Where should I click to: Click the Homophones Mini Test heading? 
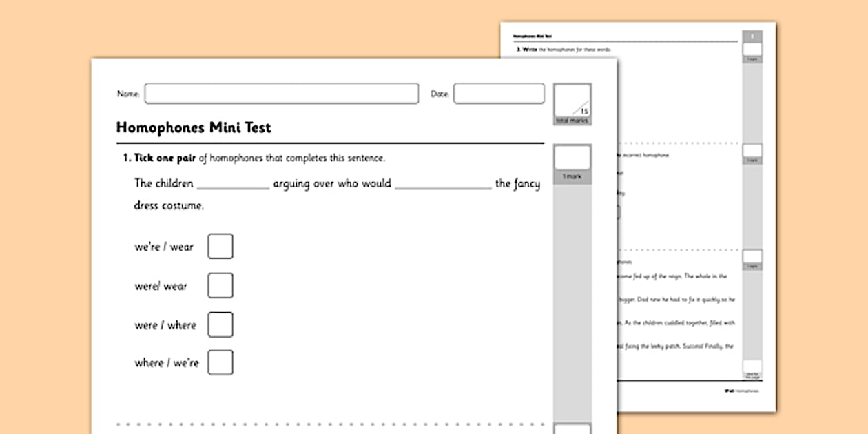[193, 127]
